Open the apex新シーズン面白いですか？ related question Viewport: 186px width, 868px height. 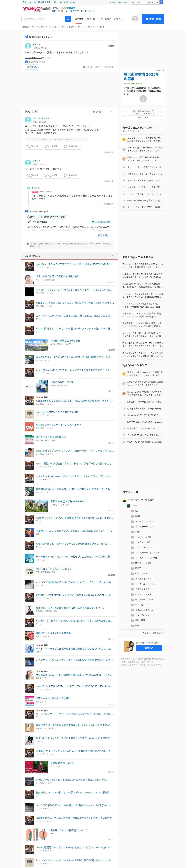pos(75,264)
